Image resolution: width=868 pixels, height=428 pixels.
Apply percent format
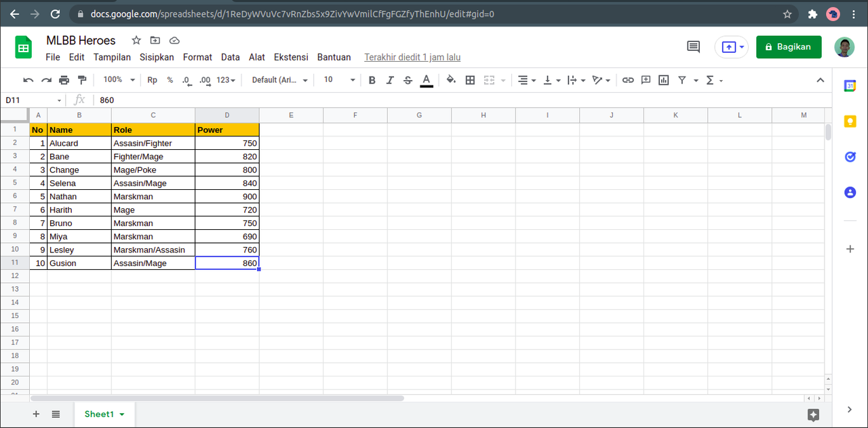point(170,80)
